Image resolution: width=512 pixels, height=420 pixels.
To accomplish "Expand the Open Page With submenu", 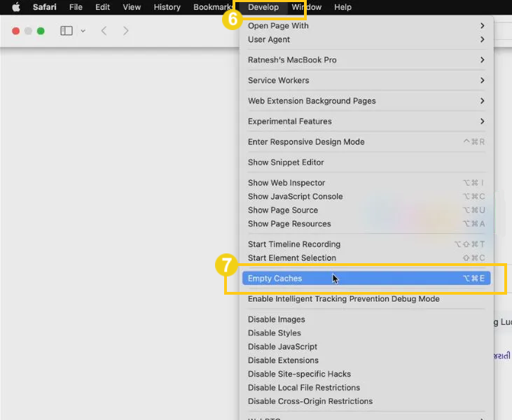I will 366,26.
